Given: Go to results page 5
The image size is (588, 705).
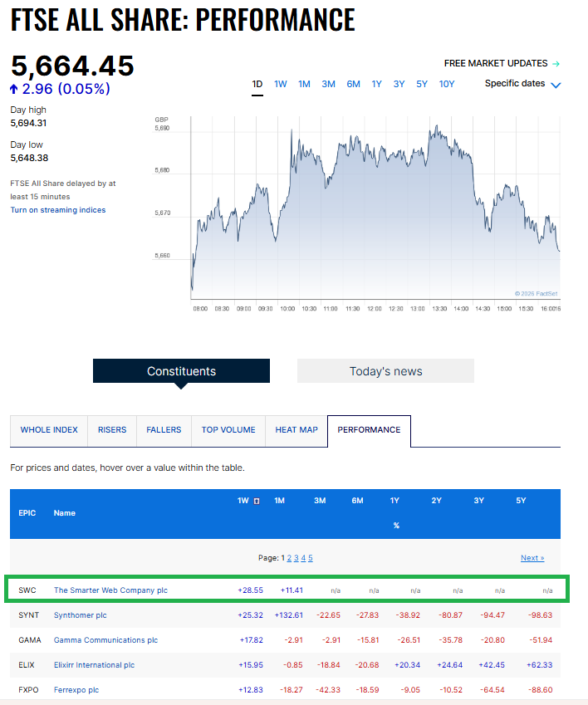Looking at the screenshot, I should point(310,558).
